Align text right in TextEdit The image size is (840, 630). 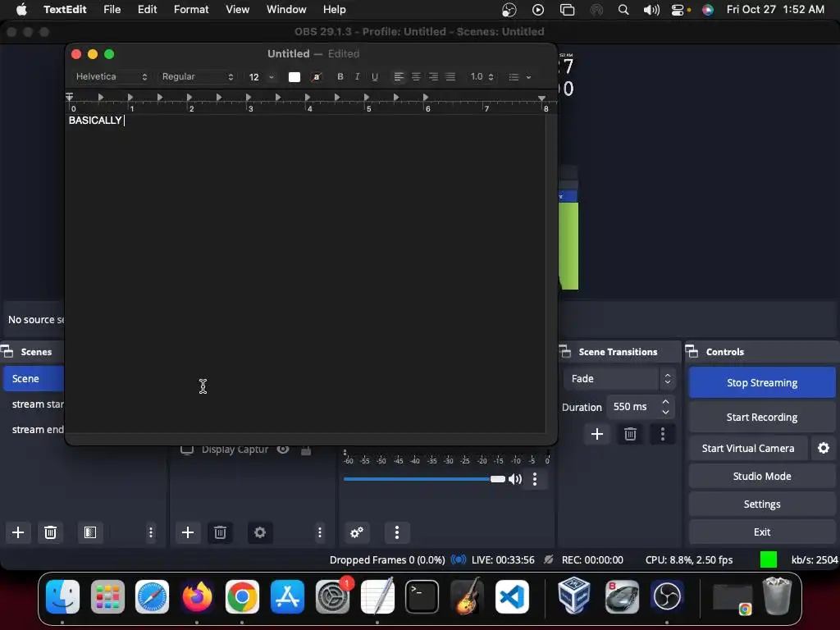(433, 76)
